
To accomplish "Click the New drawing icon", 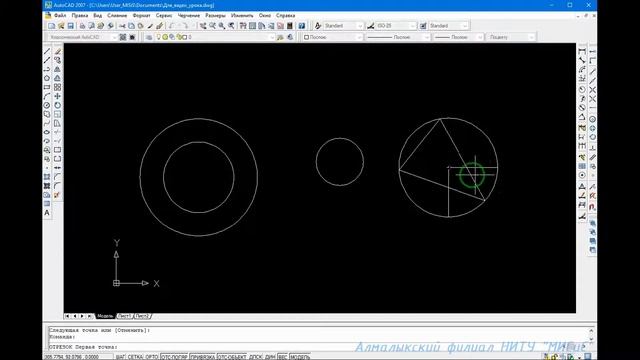I will coord(51,26).
